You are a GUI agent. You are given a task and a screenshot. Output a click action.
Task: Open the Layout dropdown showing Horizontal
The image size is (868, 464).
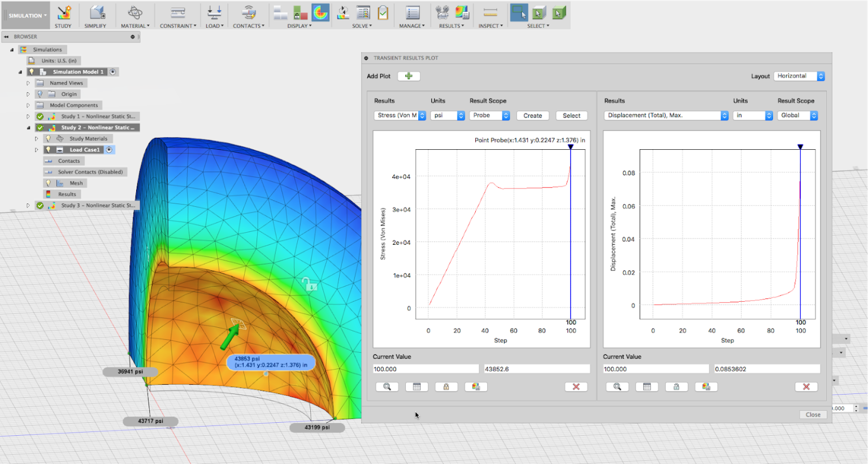[x=798, y=76]
